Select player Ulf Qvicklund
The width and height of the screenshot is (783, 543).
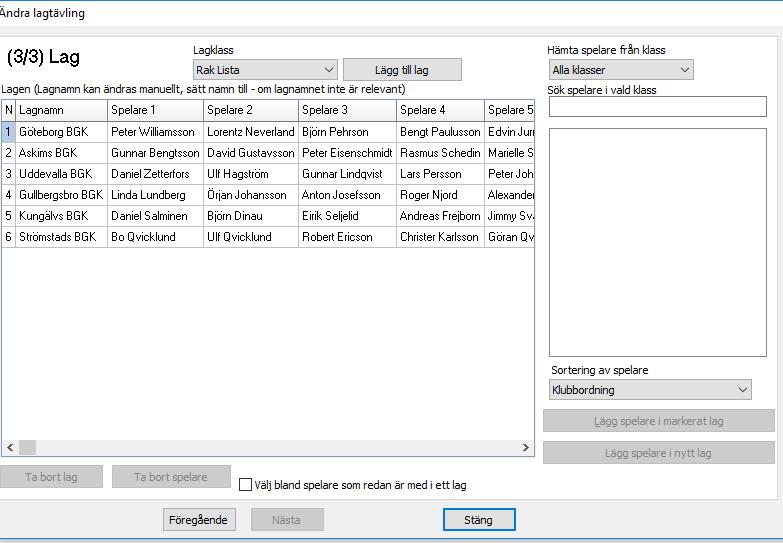[251, 237]
